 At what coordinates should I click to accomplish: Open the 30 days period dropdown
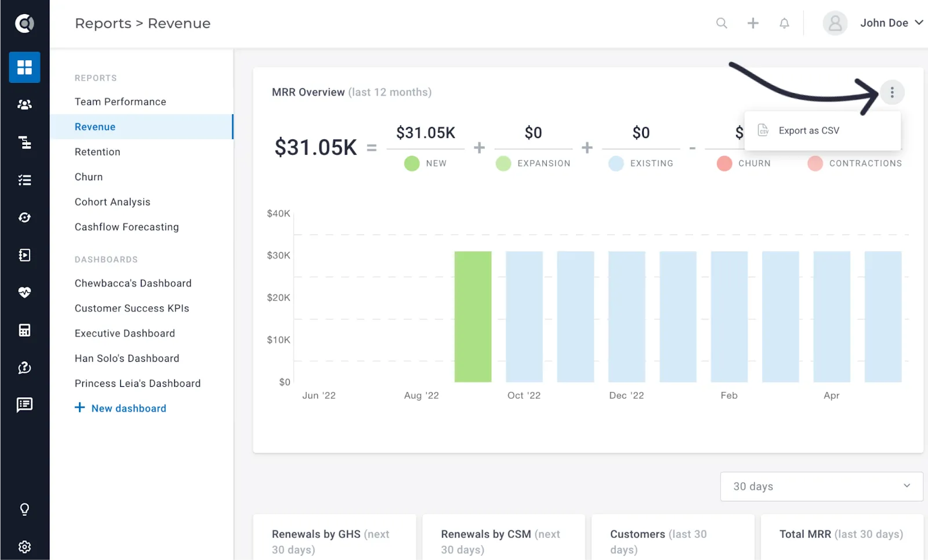tap(822, 486)
